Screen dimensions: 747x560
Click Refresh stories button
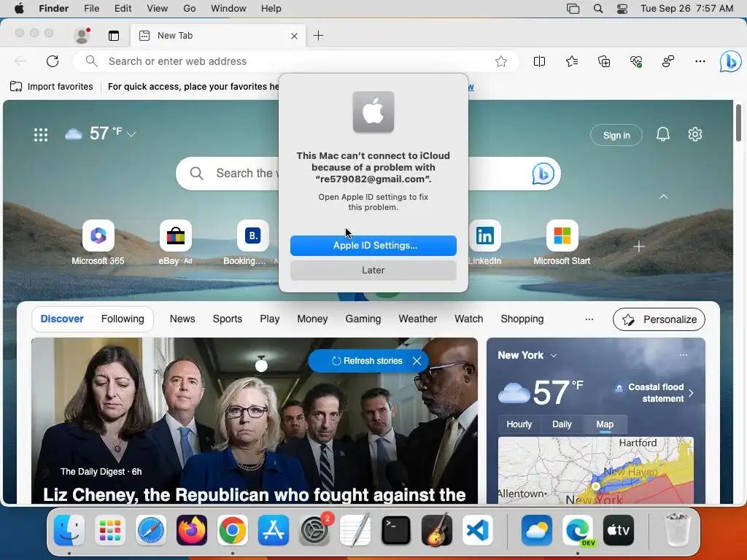point(368,361)
